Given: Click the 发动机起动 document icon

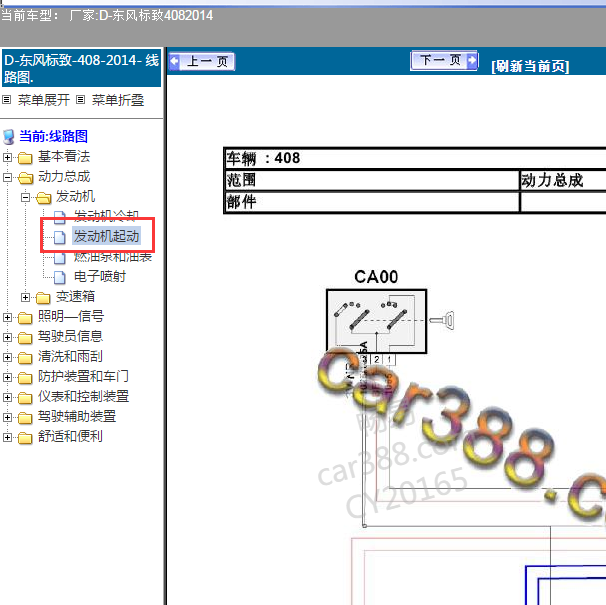Looking at the screenshot, I should tap(59, 237).
